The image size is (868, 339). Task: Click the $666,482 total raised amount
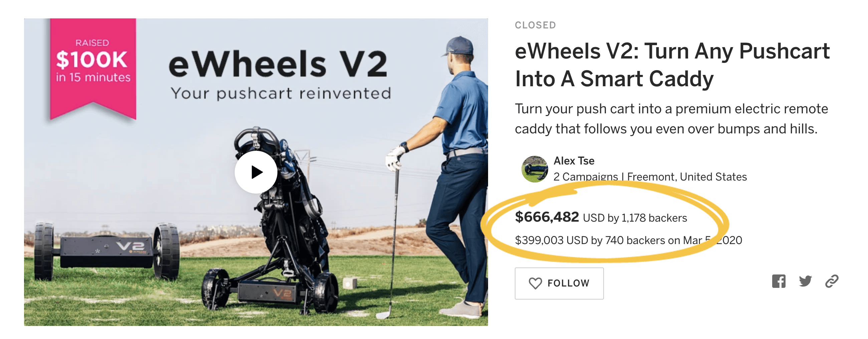pos(547,217)
